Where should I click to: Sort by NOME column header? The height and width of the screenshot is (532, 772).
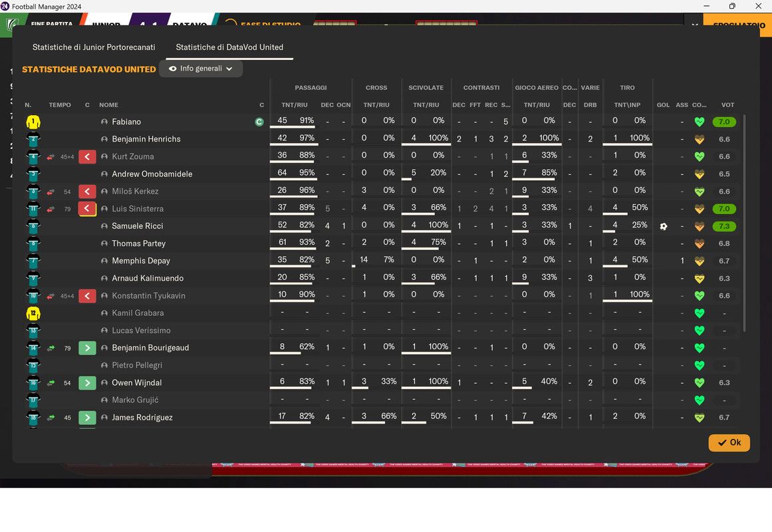(108, 105)
